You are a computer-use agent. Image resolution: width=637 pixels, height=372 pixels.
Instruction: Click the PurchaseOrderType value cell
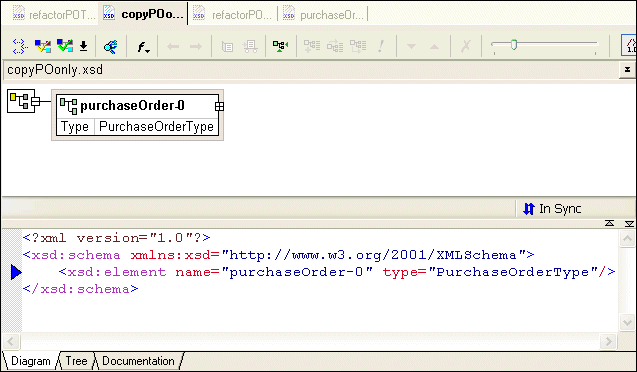coord(156,127)
